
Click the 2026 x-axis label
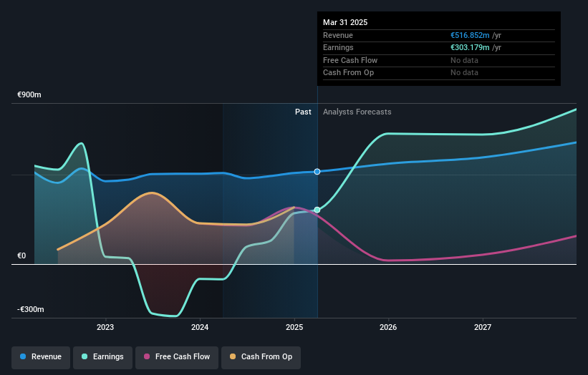pyautogui.click(x=388, y=328)
